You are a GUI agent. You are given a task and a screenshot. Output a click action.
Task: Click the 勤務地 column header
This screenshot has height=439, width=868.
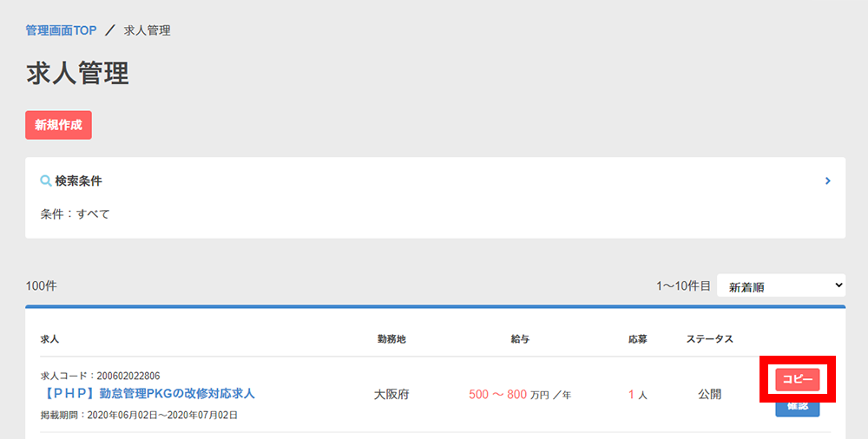[x=391, y=338]
